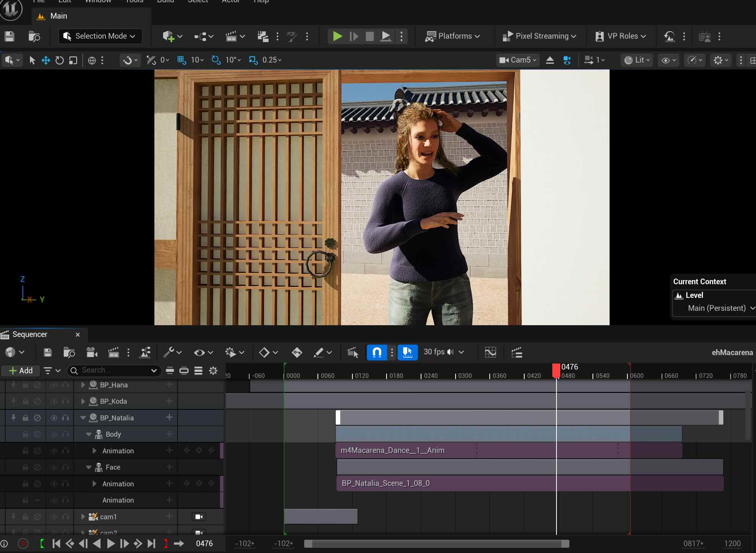The height and width of the screenshot is (553, 756).
Task: Lock the BP_Natalia track
Action: [25, 418]
